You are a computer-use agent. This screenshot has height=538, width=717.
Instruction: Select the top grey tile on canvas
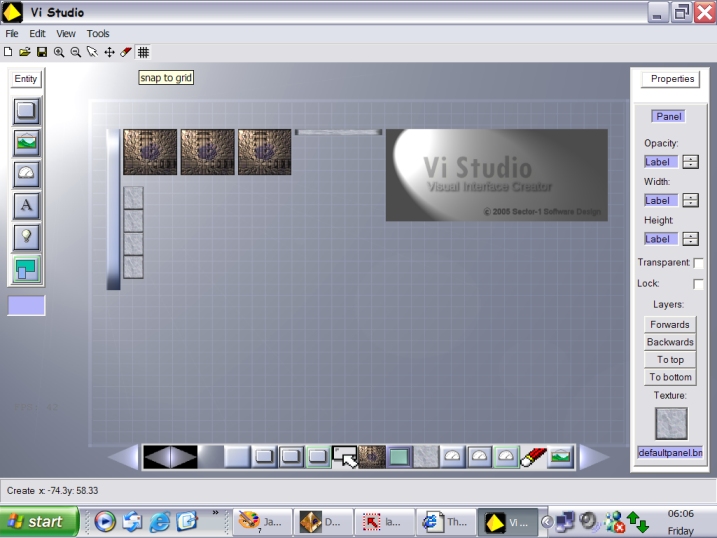[134, 198]
